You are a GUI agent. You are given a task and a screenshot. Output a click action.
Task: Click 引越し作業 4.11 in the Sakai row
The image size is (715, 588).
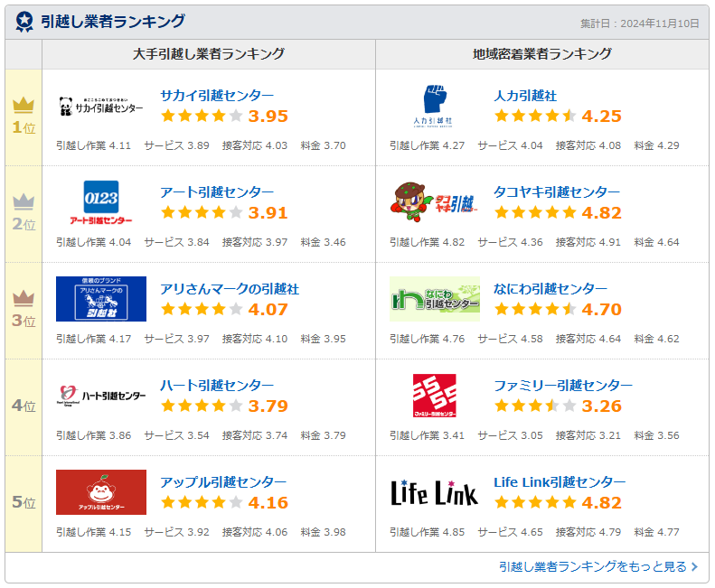coord(93,145)
